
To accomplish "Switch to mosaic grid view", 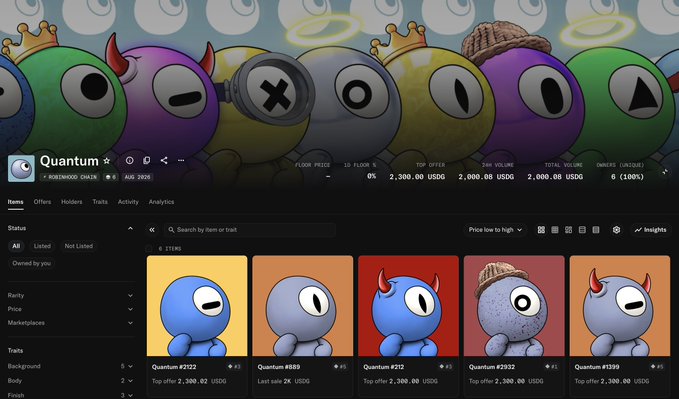I will (x=569, y=230).
